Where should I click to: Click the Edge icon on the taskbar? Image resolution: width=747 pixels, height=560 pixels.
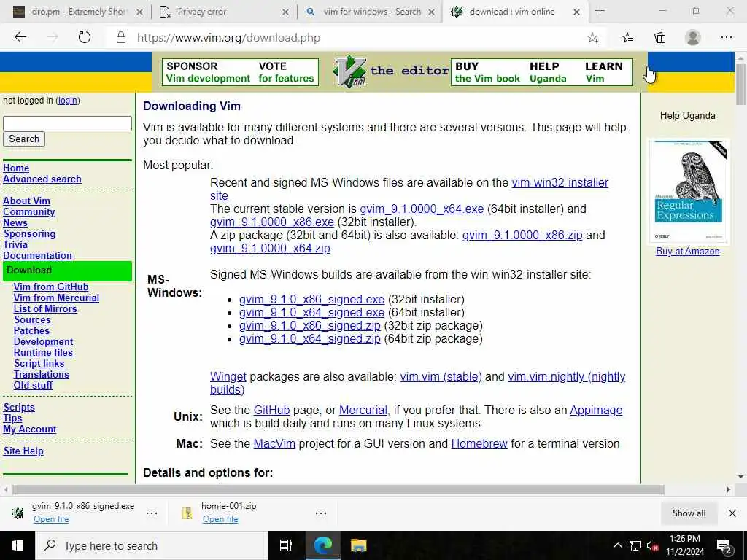(322, 545)
